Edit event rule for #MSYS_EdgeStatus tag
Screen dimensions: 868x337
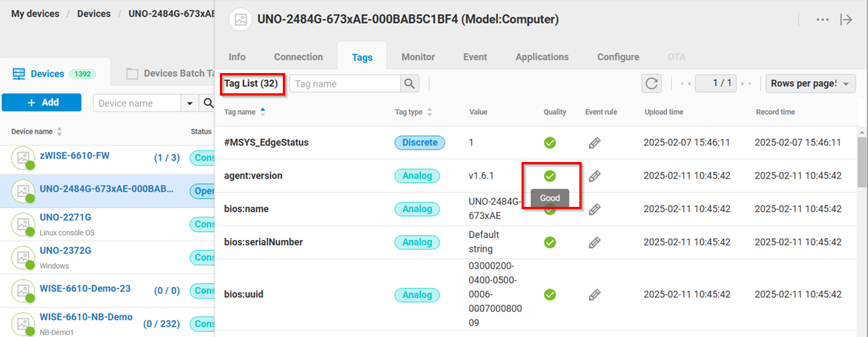pos(595,142)
